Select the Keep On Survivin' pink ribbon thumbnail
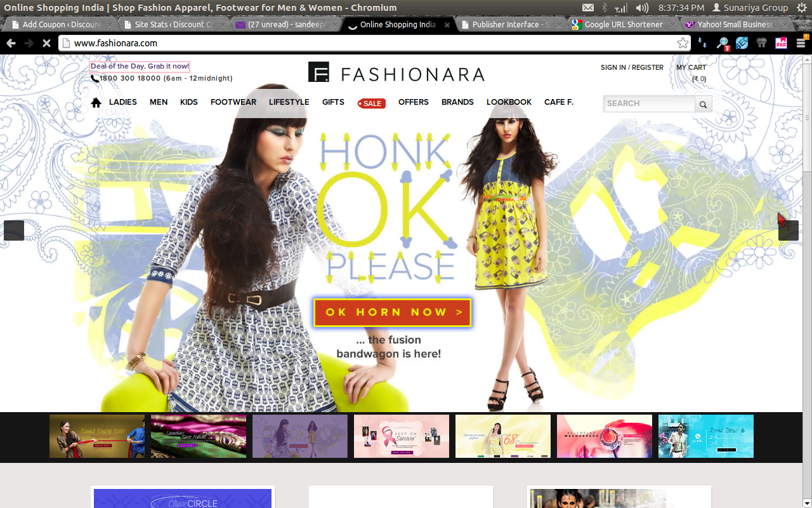Image resolution: width=812 pixels, height=508 pixels. click(402, 436)
